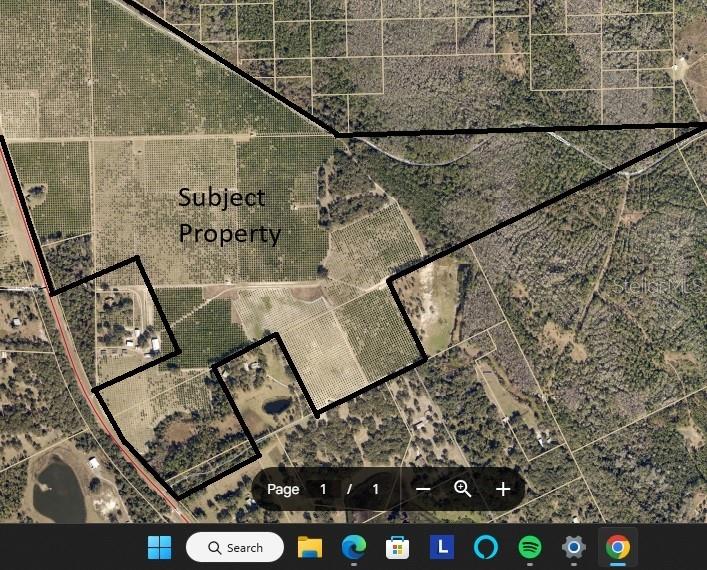Image resolution: width=707 pixels, height=570 pixels.
Task: Click the zoom out minus button
Action: [423, 489]
